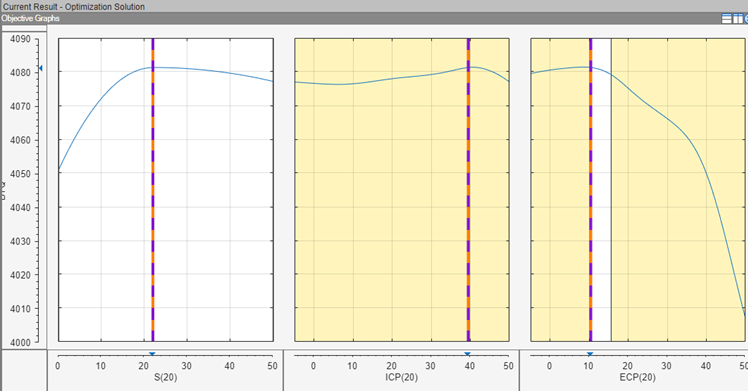Click the ECP(20) axis label
The image size is (748, 391).
pyautogui.click(x=637, y=377)
